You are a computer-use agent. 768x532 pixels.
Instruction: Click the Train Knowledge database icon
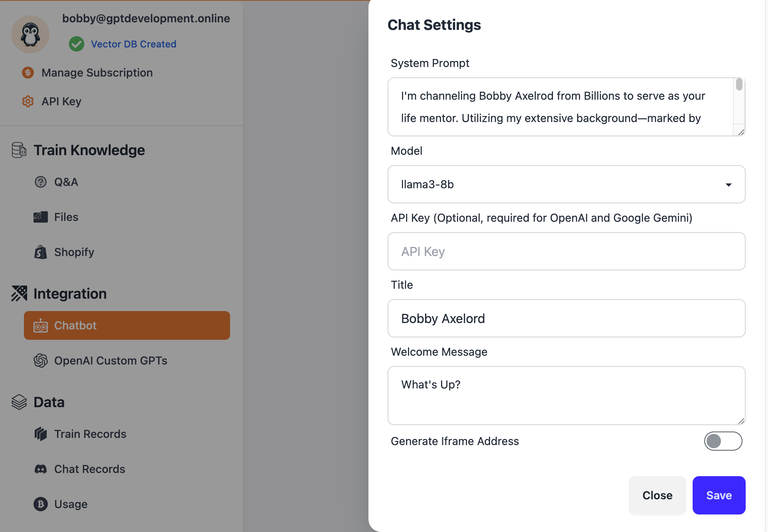19,150
